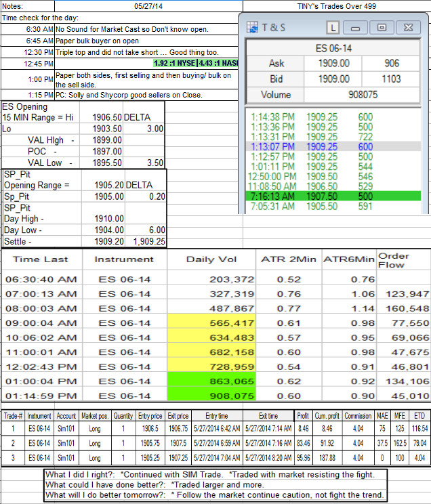Click the Settle value 1909.20
Image resolution: width=431 pixels, height=504 pixels.
(109, 241)
